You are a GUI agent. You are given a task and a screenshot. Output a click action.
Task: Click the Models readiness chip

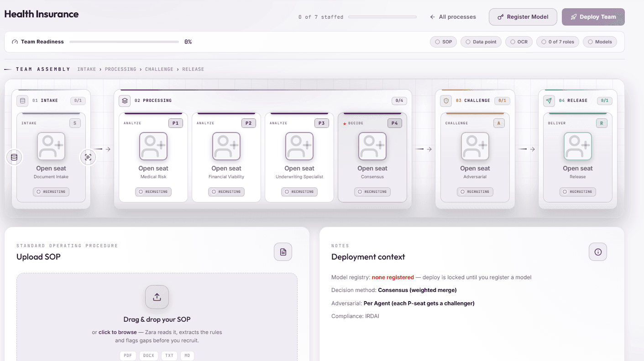click(600, 42)
